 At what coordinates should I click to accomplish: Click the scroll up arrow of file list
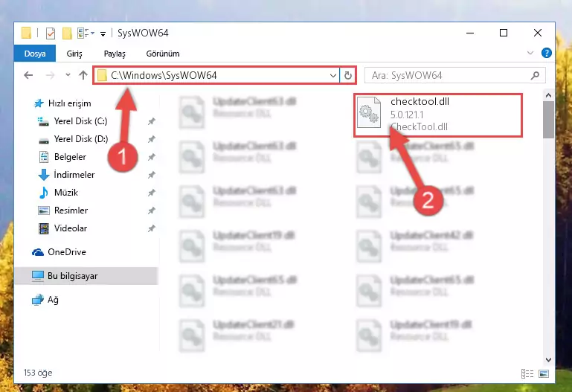pos(548,95)
